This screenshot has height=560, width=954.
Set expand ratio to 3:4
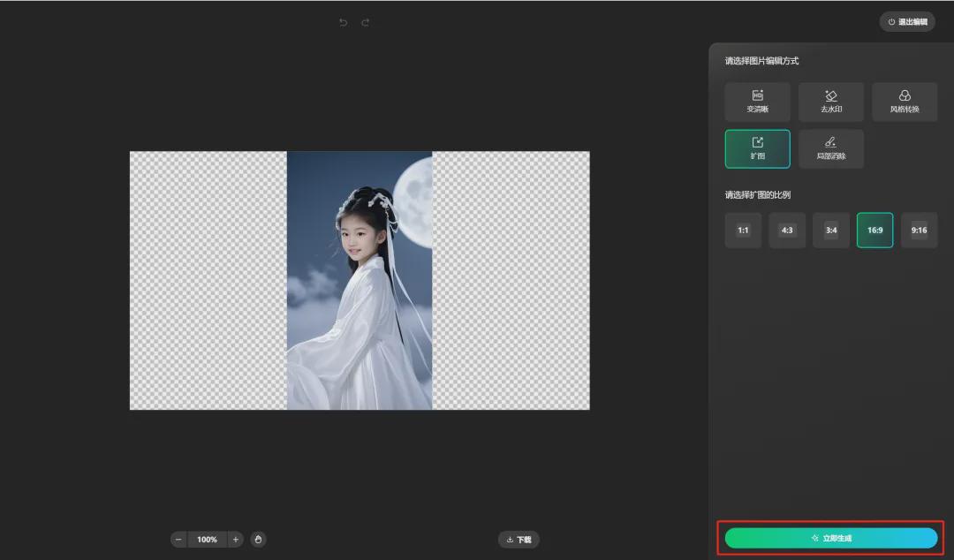pyautogui.click(x=831, y=231)
